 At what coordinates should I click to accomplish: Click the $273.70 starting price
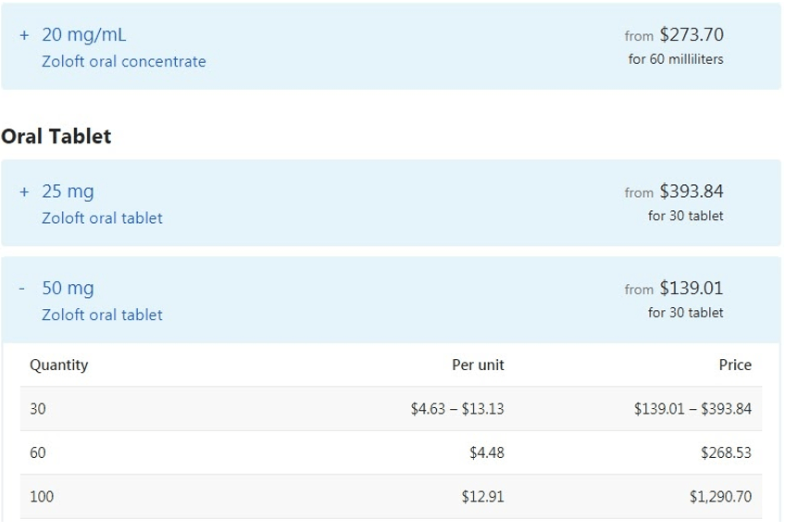coord(692,35)
